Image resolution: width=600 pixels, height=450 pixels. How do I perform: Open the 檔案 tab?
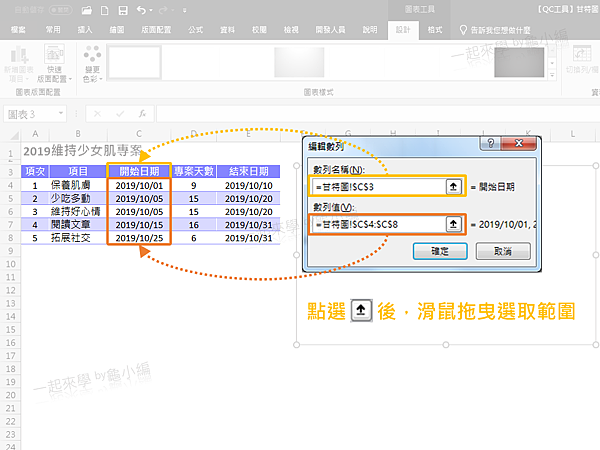(x=18, y=30)
